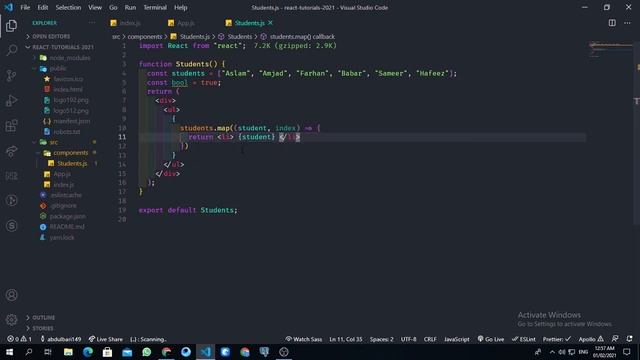Open File Explorer from the taskbar
This screenshot has width=640, height=360.
(68, 352)
